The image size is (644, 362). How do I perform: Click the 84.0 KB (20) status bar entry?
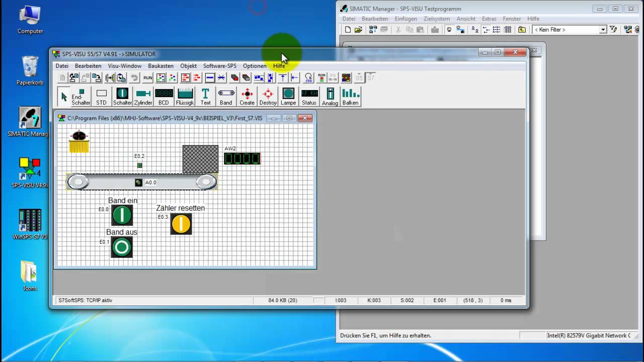coord(283,300)
